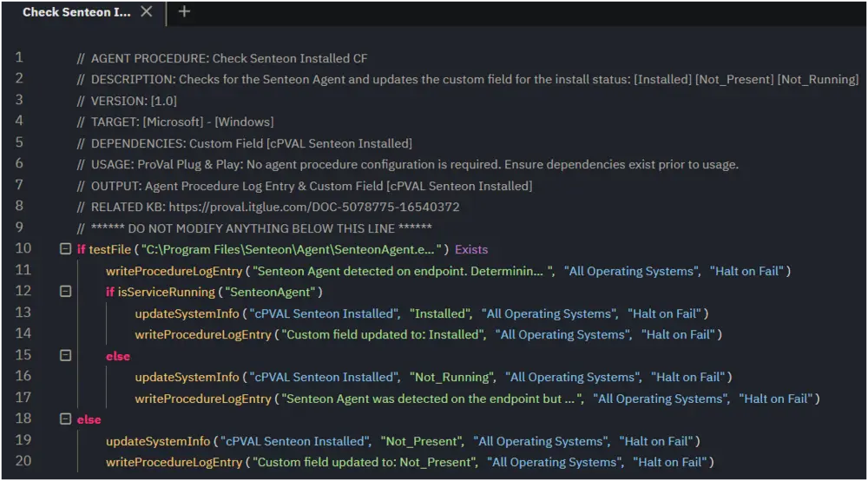868x481 pixels.
Task: Click the SenteonAgent.e... file path string
Action: tap(291, 250)
